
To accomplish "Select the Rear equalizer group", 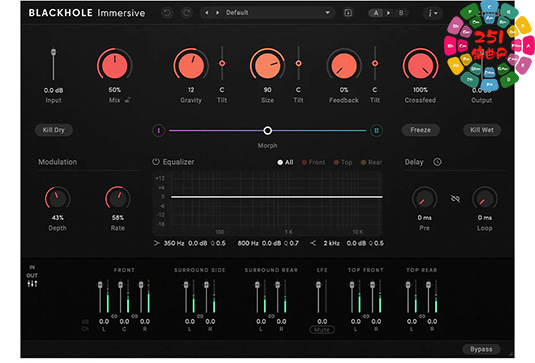I will (x=372, y=162).
